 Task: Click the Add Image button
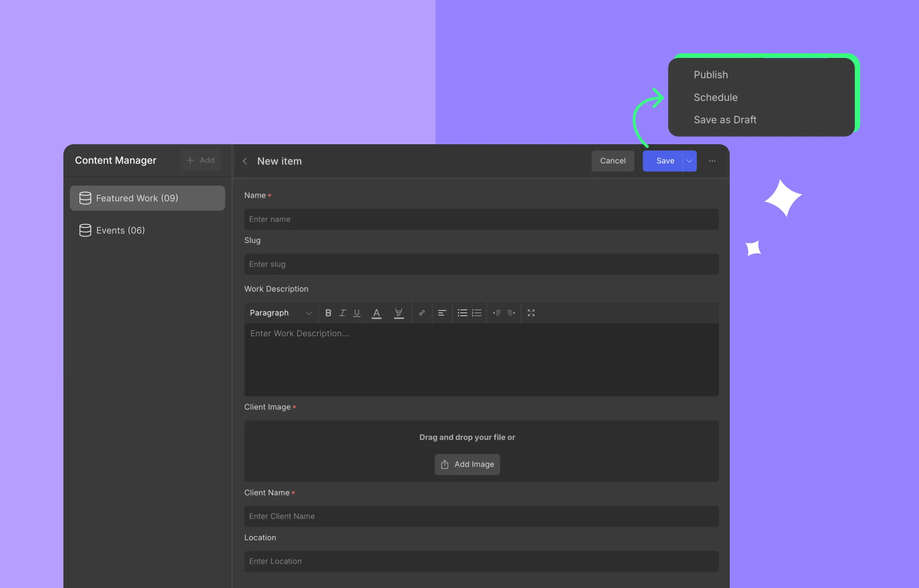(467, 464)
